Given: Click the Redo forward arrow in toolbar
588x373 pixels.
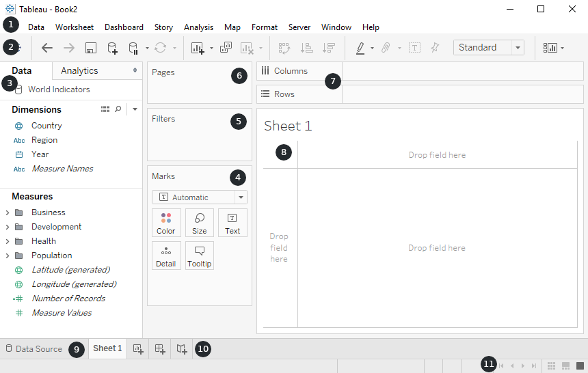Looking at the screenshot, I should pos(69,48).
